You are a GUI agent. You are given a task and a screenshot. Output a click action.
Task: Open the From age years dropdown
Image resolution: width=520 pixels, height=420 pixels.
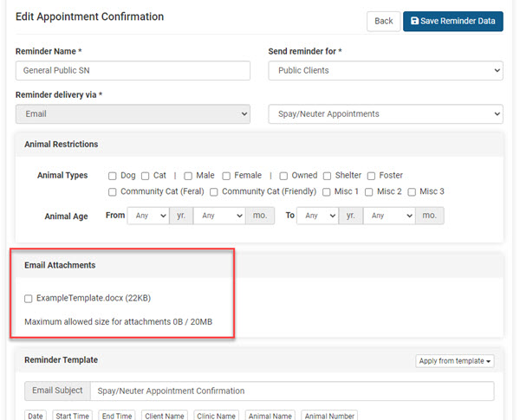click(x=147, y=216)
